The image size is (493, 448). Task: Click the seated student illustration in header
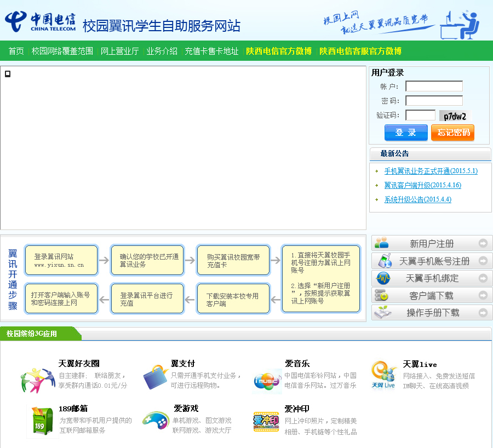coord(460,25)
